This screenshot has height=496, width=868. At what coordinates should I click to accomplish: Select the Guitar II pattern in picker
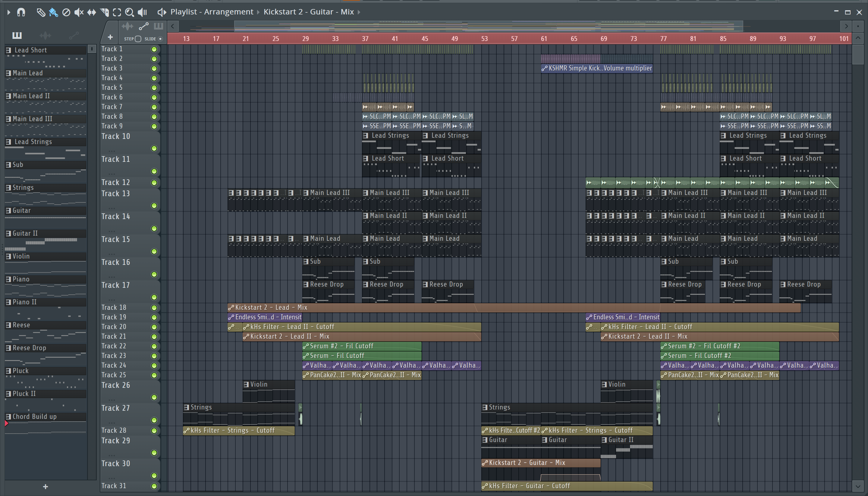(46, 233)
